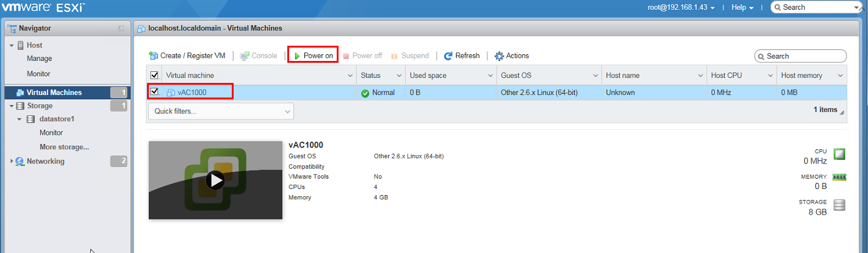Screen dimensions: 868x253
Task: Click the Power off toolbar button
Action: click(x=362, y=55)
